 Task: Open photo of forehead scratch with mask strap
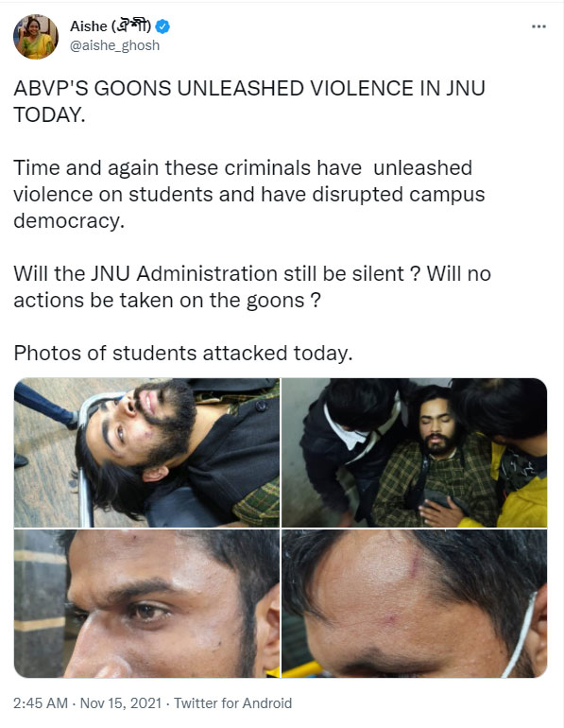[414, 603]
